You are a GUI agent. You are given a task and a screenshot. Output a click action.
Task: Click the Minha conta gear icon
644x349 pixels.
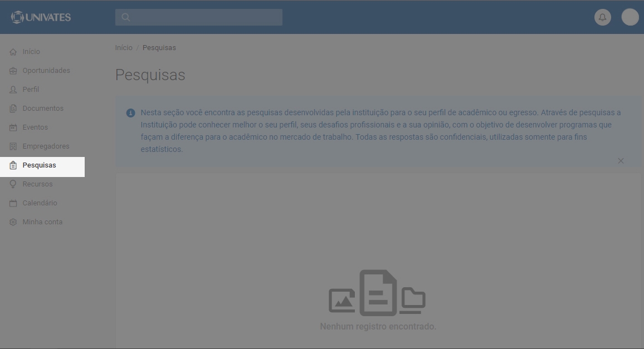(x=13, y=222)
